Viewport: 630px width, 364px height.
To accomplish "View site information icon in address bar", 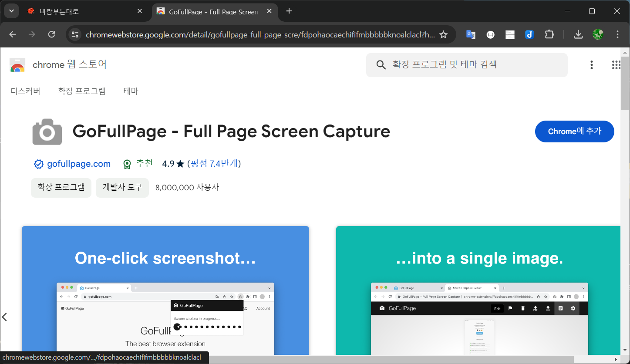I will point(75,34).
